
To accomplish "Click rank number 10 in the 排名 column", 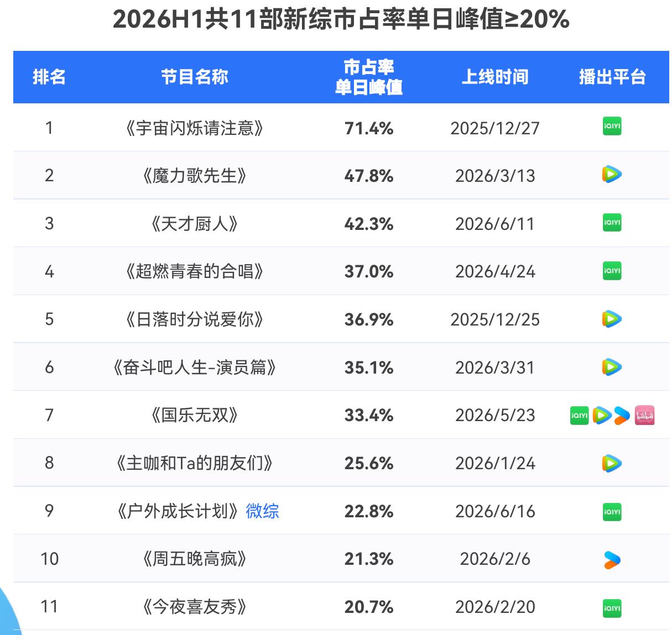I will [49, 559].
